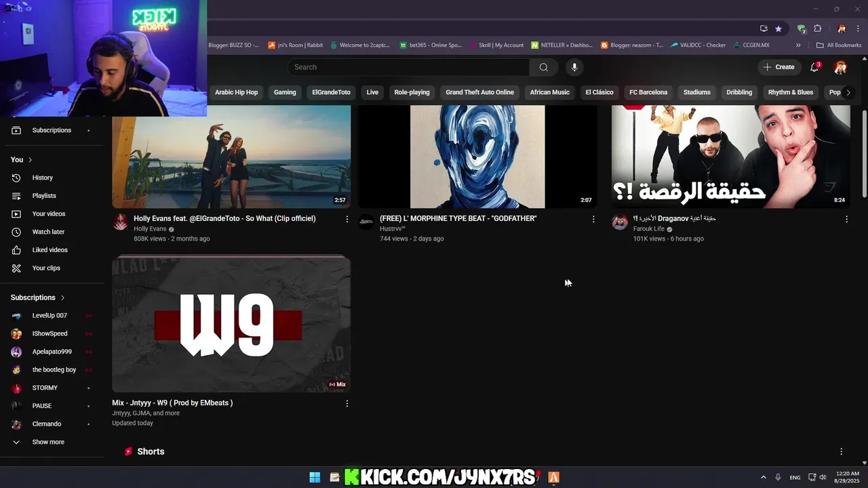Click the Liked videos thumbs-up icon
The width and height of the screenshot is (868, 488).
pyautogui.click(x=16, y=250)
